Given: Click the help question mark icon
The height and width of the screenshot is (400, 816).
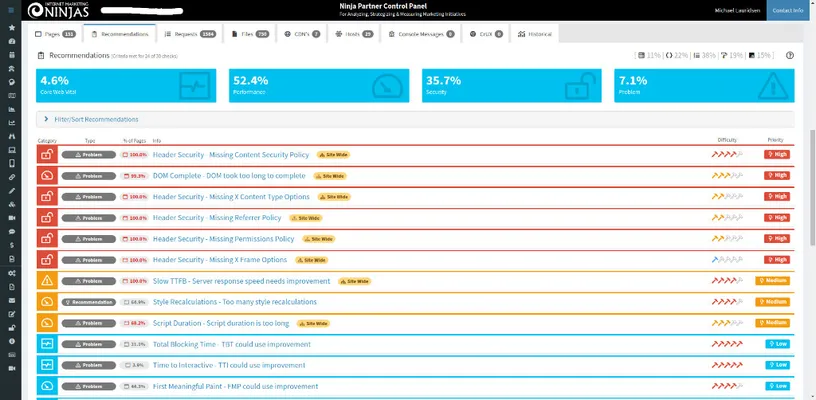Looking at the screenshot, I should pos(11,341).
